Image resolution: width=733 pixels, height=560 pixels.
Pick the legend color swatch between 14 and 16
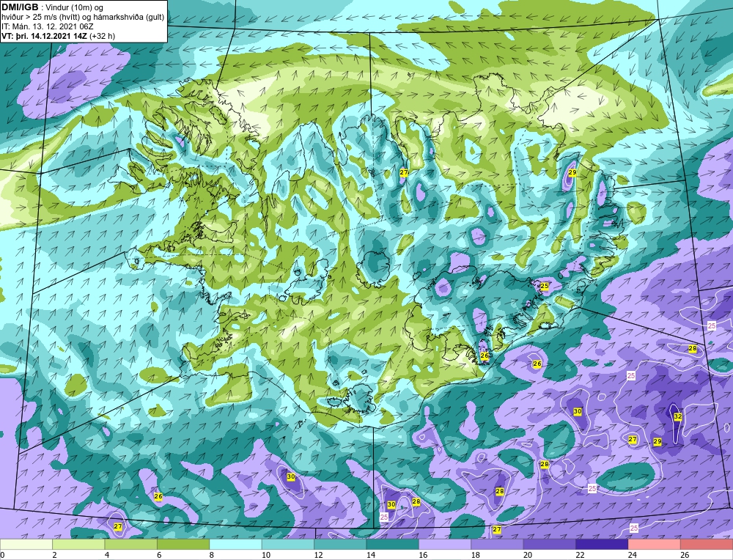(393, 545)
